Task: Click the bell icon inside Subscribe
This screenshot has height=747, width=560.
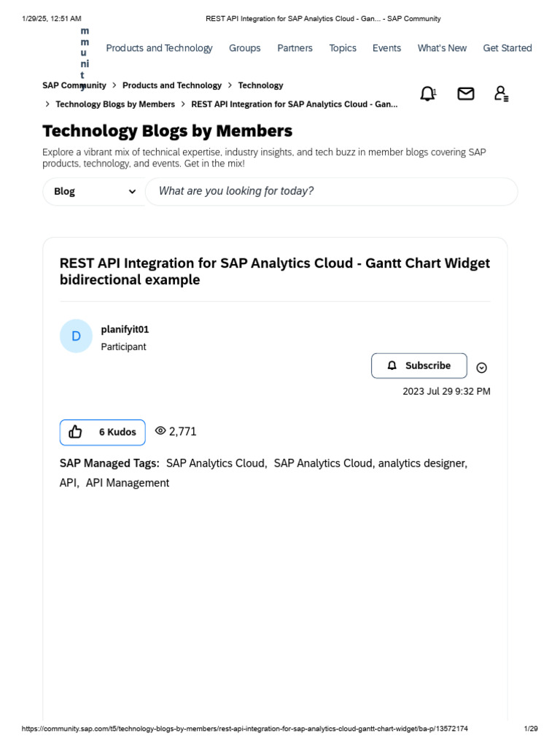Action: (392, 365)
